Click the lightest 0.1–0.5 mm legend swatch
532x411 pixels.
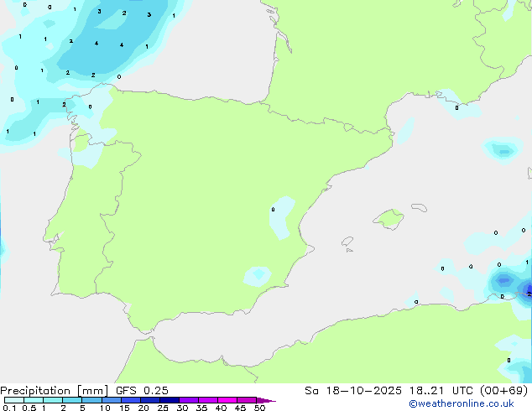(x=14, y=400)
